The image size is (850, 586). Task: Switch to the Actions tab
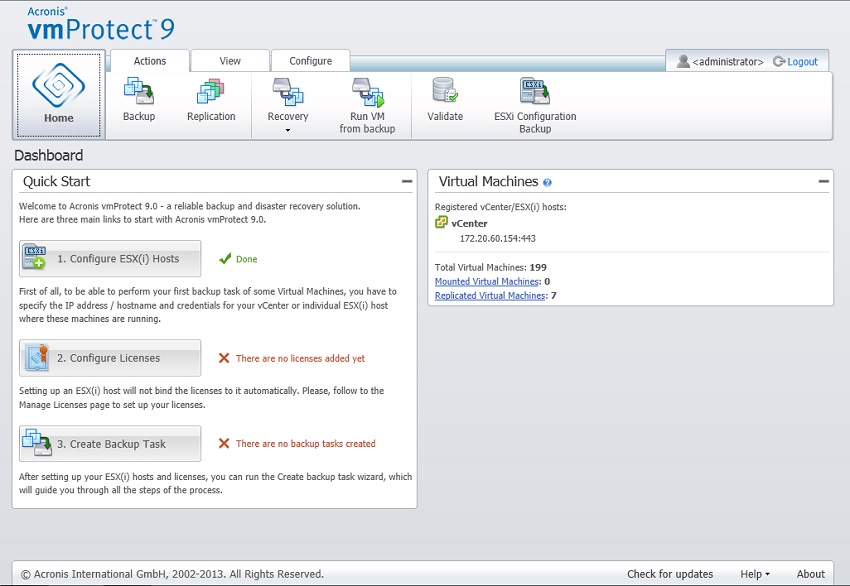pos(150,61)
